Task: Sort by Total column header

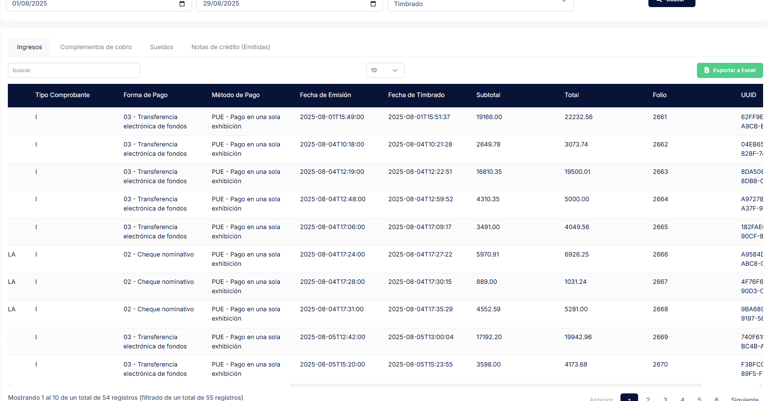Action: [572, 95]
